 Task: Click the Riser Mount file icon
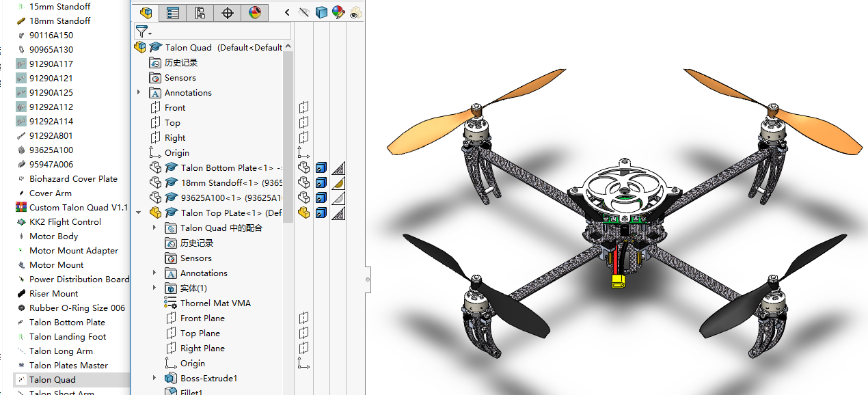[22, 293]
